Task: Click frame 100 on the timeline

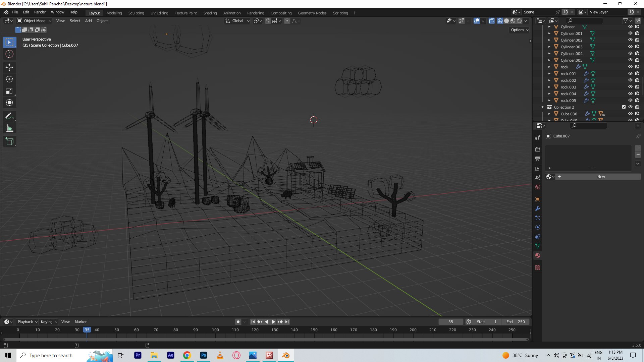Action: point(215,330)
